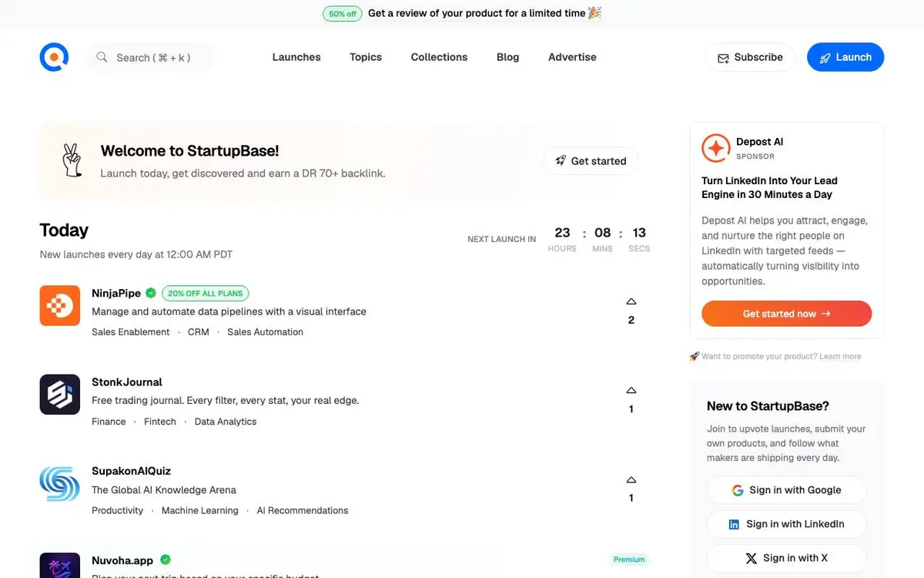924x578 pixels.
Task: Open the SupakonAIQuiz swirl logo
Action: pyautogui.click(x=60, y=483)
